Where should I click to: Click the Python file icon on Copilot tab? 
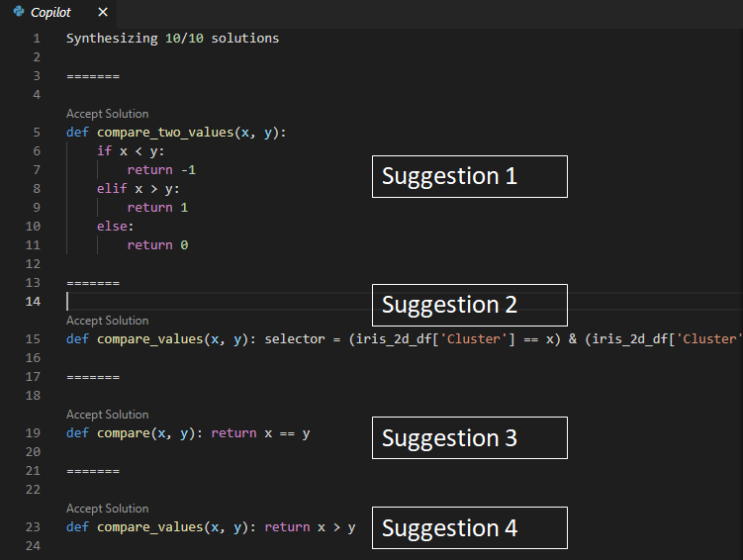pyautogui.click(x=18, y=12)
